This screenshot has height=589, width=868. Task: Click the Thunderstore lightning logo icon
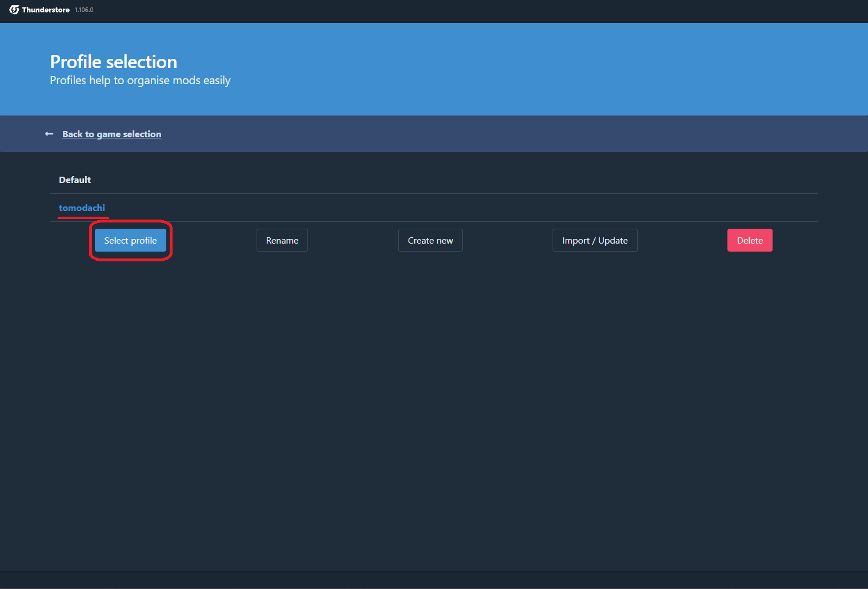click(x=14, y=10)
